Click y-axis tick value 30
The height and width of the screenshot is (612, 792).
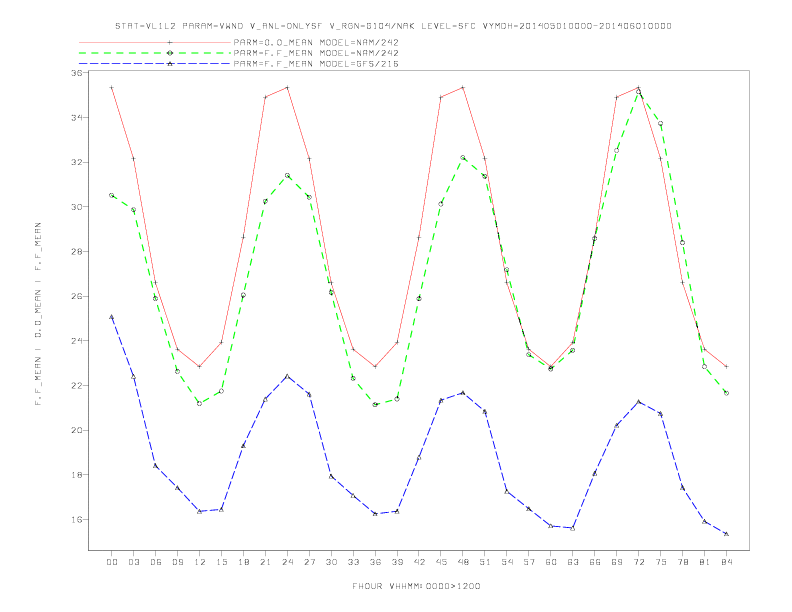[x=77, y=207]
